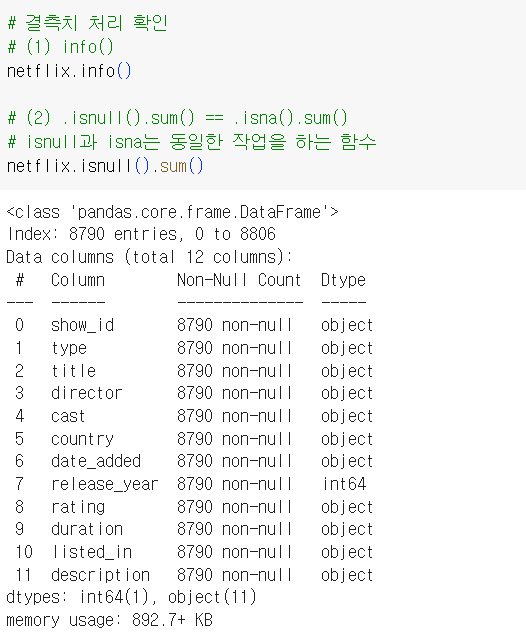The width and height of the screenshot is (526, 633).
Task: Click the comment '# (2) .isnull().sum() == .isna().sum()'
Action: pos(178,118)
